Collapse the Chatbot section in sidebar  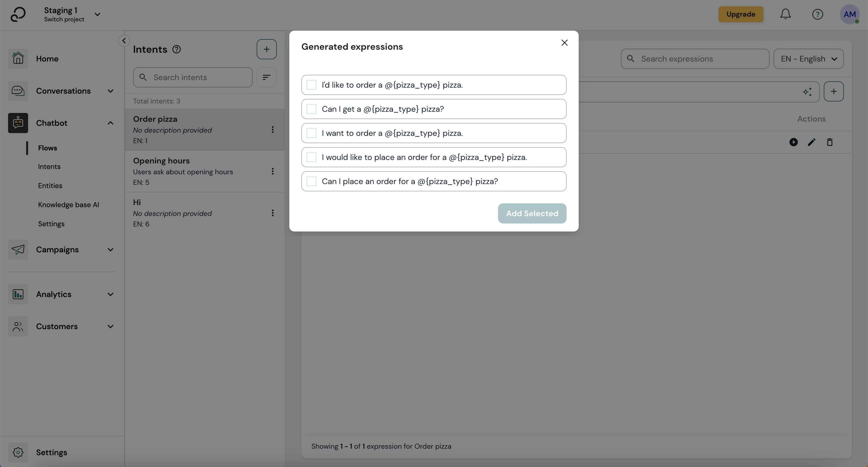110,123
